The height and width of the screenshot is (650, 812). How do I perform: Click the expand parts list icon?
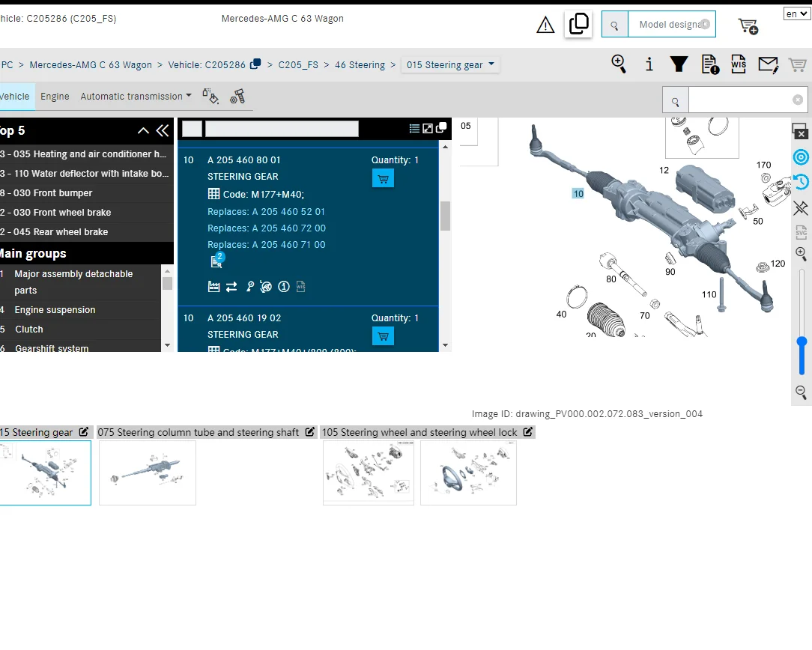pos(428,128)
